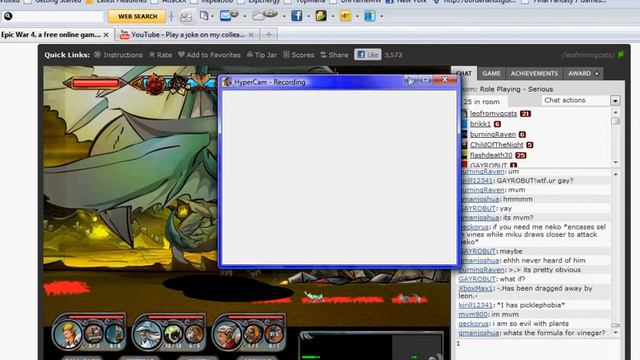Click the blue gift box toolbar icon
The height and width of the screenshot is (360, 640).
(x=370, y=16)
